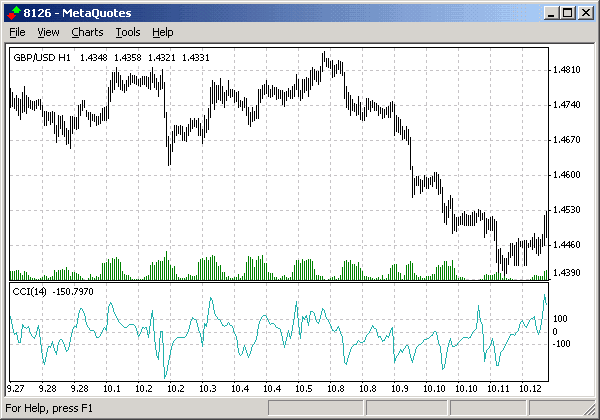Click the CCI -100 level label
Screen dimensions: 600x420
click(561, 344)
